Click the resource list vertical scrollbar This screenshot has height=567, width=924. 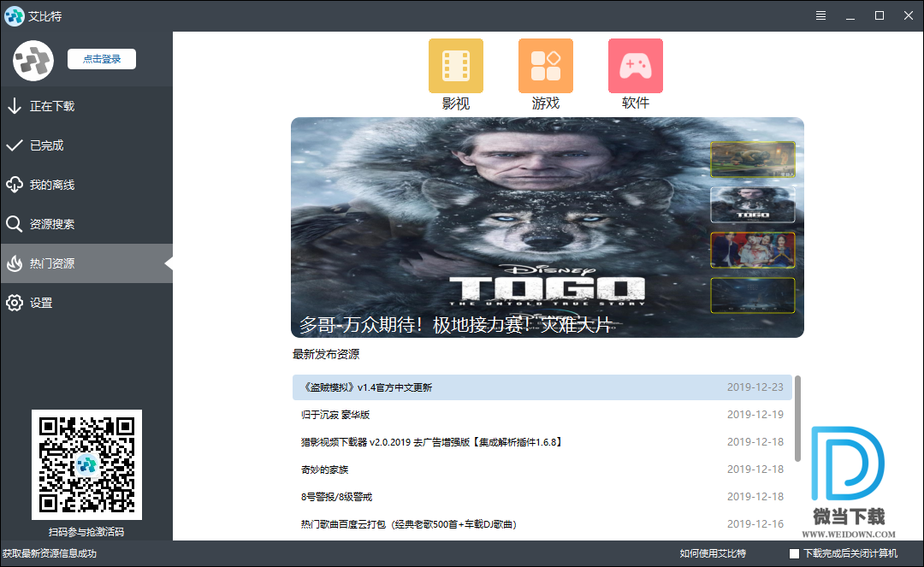pyautogui.click(x=797, y=419)
